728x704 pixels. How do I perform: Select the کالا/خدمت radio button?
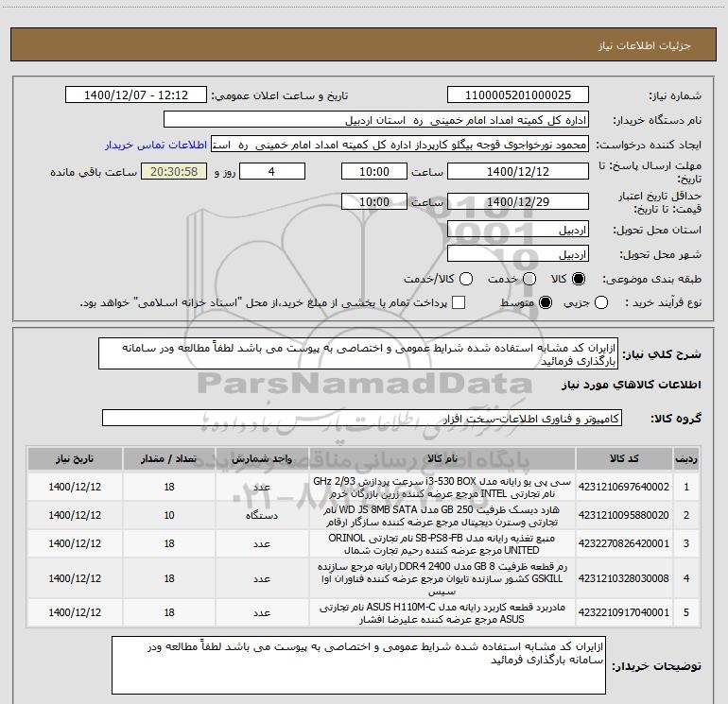coord(466,279)
